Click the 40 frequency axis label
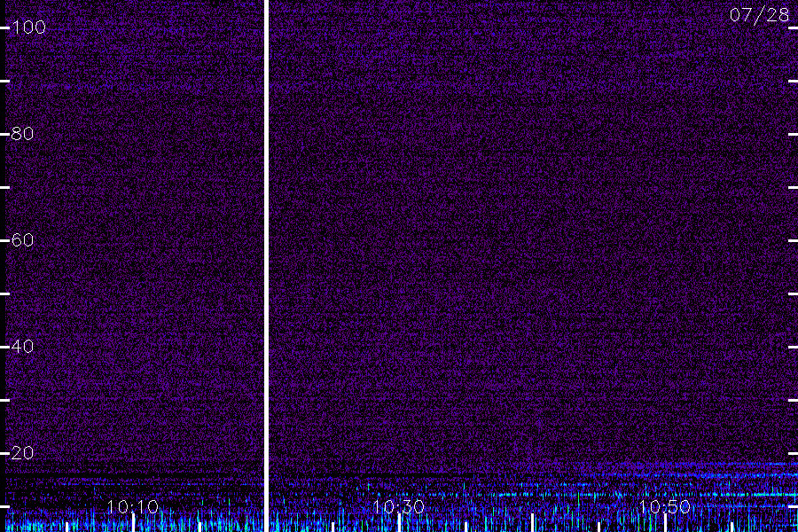 point(22,346)
